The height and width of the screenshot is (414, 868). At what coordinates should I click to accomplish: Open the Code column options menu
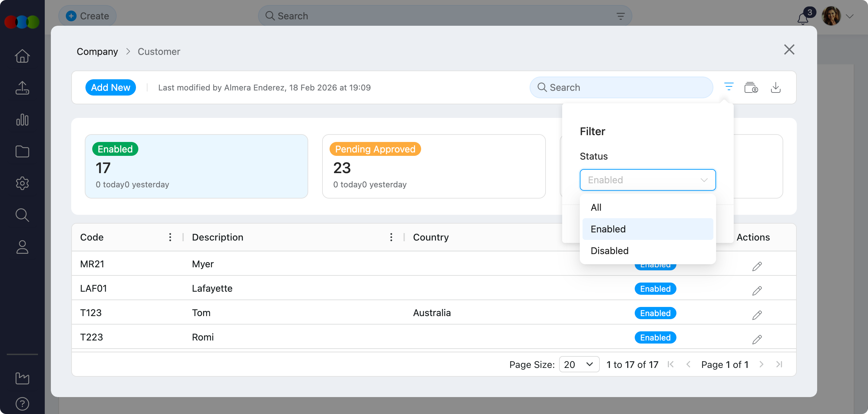pos(170,237)
